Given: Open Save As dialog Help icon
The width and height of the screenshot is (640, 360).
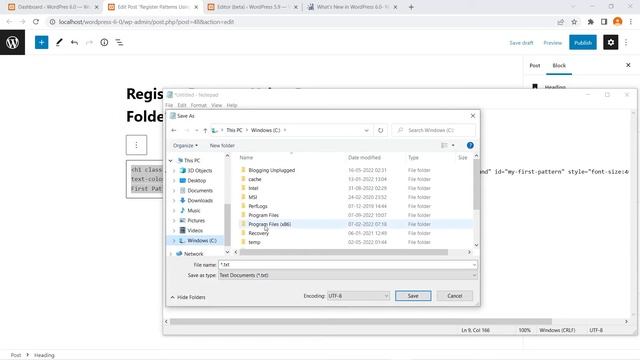Looking at the screenshot, I should click(x=470, y=145).
